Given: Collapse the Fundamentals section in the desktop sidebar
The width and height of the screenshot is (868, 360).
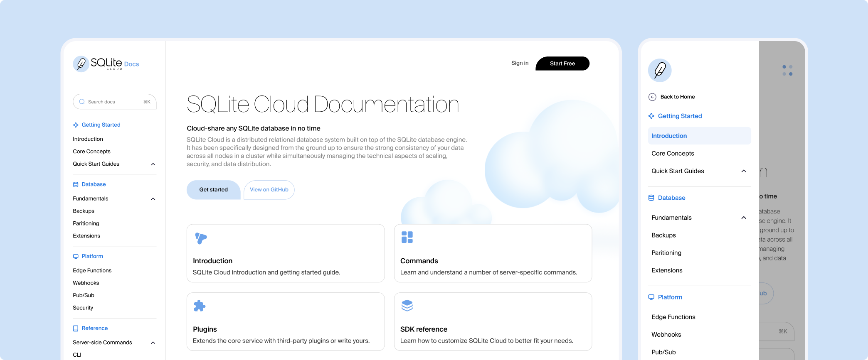Looking at the screenshot, I should tap(153, 199).
